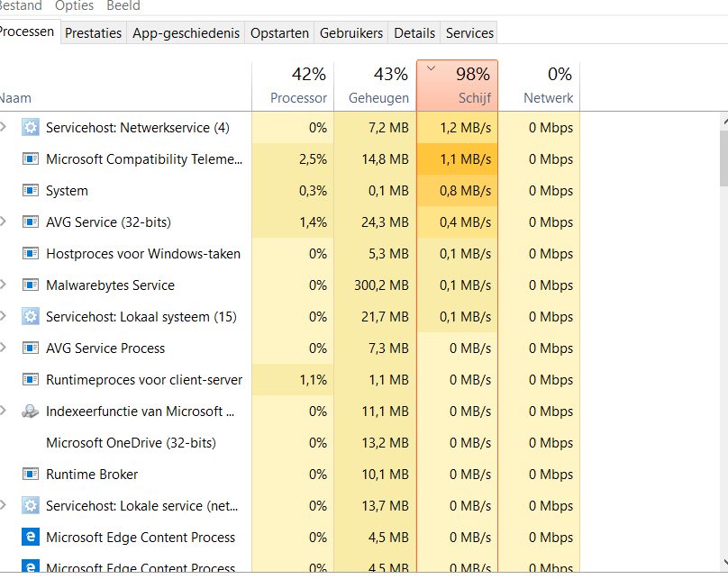Click the System process icon
The image size is (728, 579).
click(x=31, y=191)
